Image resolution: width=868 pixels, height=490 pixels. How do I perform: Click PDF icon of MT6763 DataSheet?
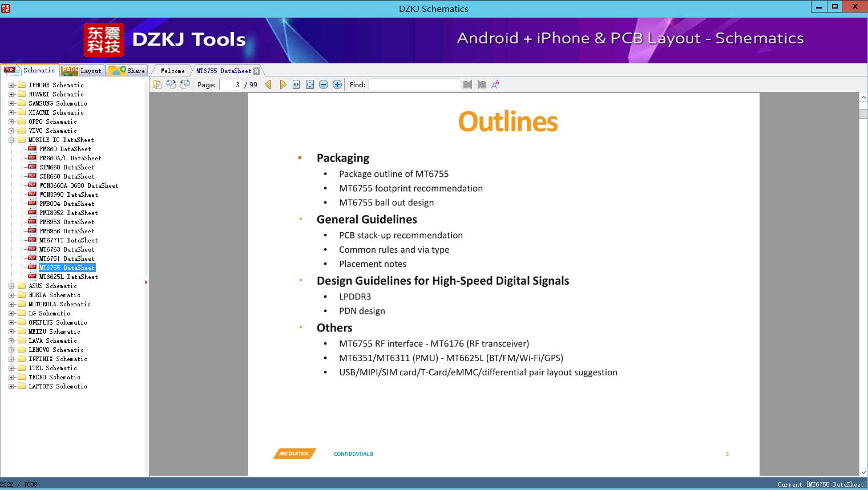(32, 249)
